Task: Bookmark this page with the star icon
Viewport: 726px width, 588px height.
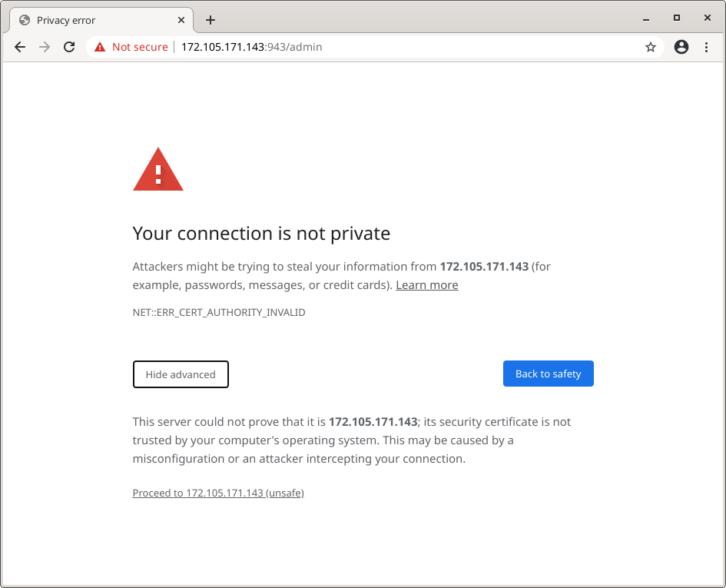Action: [651, 47]
